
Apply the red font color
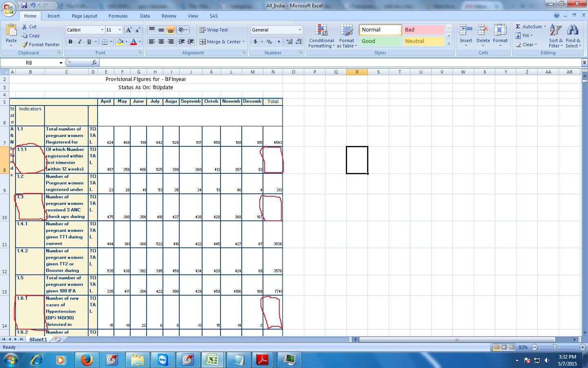tap(134, 42)
